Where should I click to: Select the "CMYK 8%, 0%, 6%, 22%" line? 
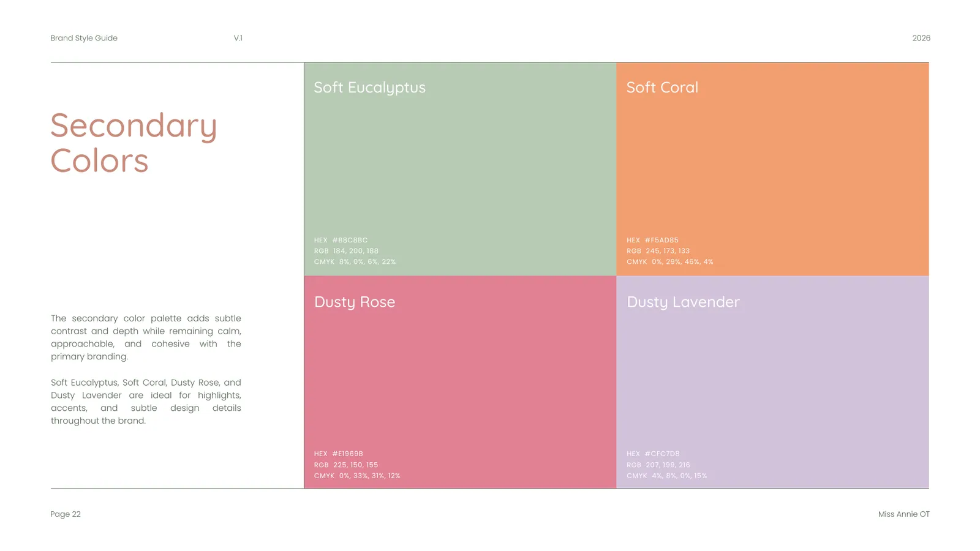point(355,262)
